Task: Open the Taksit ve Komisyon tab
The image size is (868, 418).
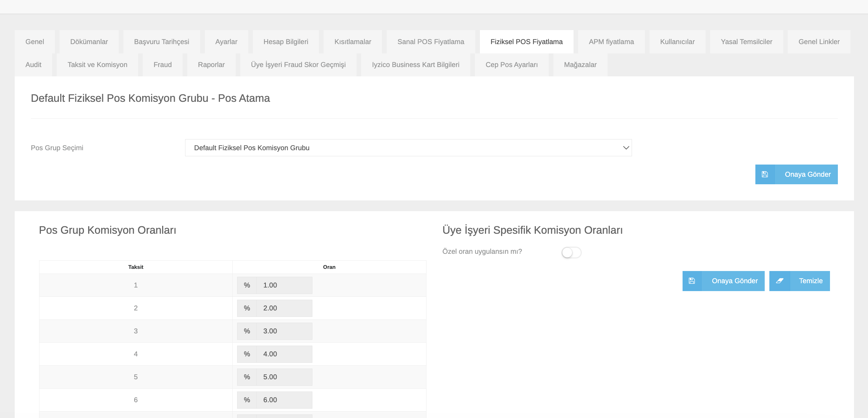Action: (97, 65)
